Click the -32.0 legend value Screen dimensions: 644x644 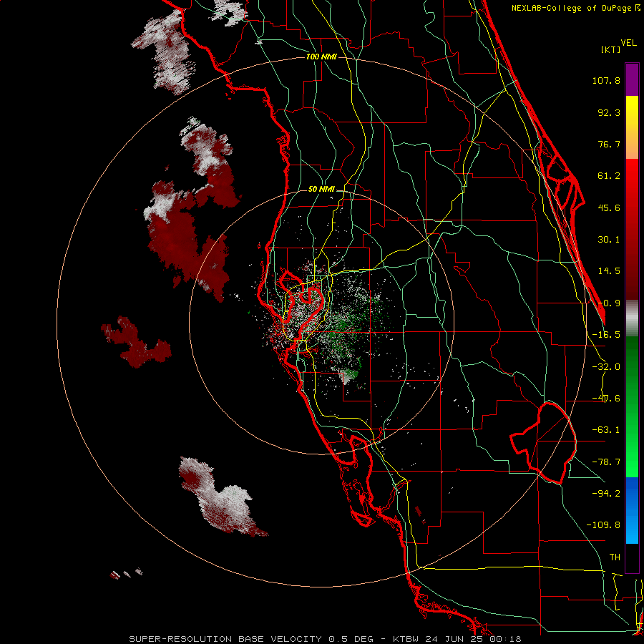606,367
